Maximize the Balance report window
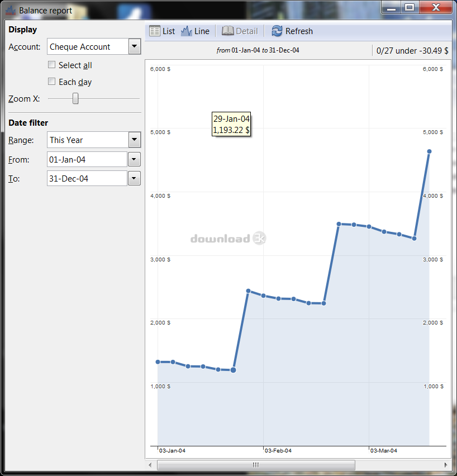The height and width of the screenshot is (476, 457). tap(410, 7)
